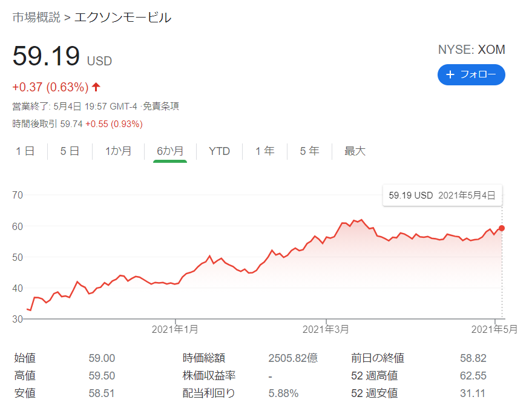Image resolution: width=532 pixels, height=417 pixels.
Task: Select the 1年 time range tab
Action: pyautogui.click(x=264, y=151)
